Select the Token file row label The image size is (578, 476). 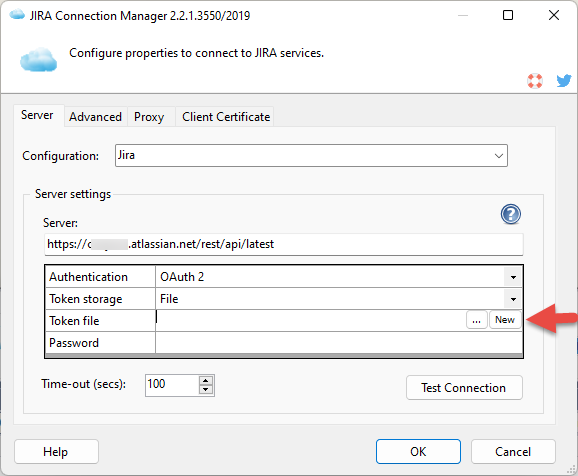pos(100,321)
